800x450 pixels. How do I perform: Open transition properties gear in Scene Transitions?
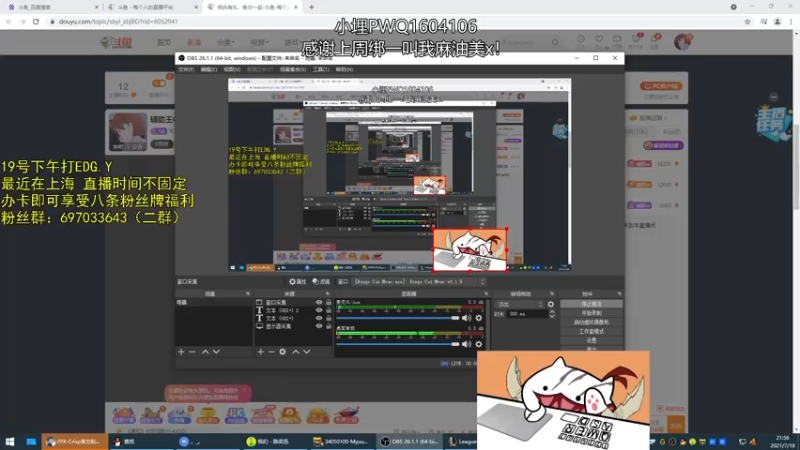[551, 304]
